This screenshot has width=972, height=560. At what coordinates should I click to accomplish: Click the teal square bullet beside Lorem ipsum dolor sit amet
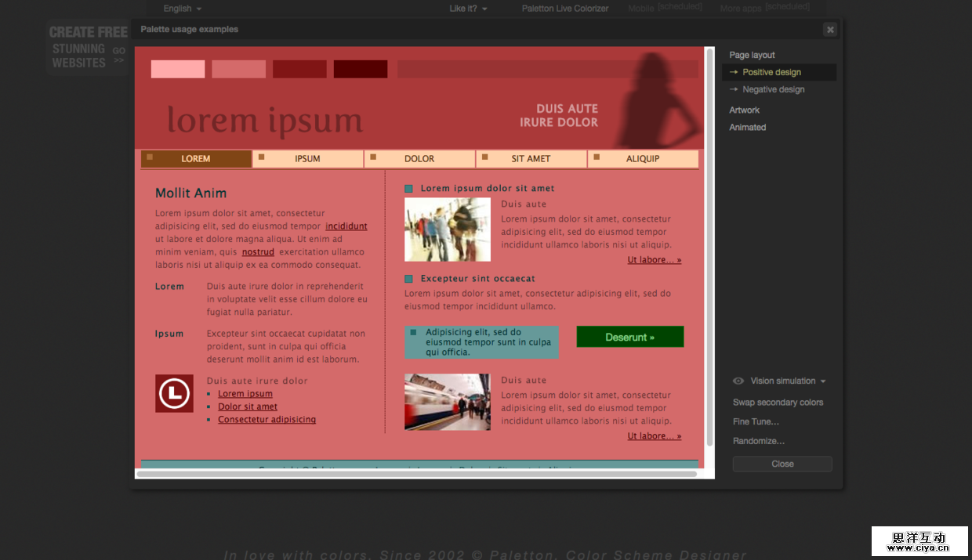click(408, 189)
